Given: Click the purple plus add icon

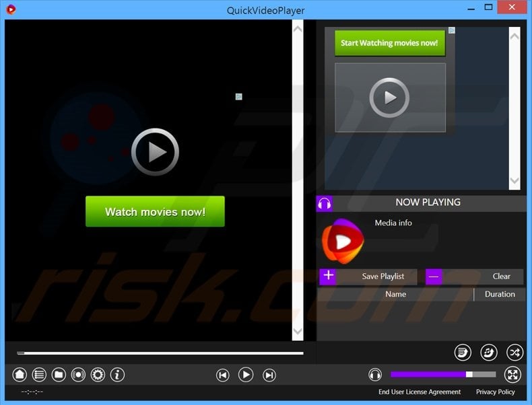Looking at the screenshot, I should [x=328, y=277].
